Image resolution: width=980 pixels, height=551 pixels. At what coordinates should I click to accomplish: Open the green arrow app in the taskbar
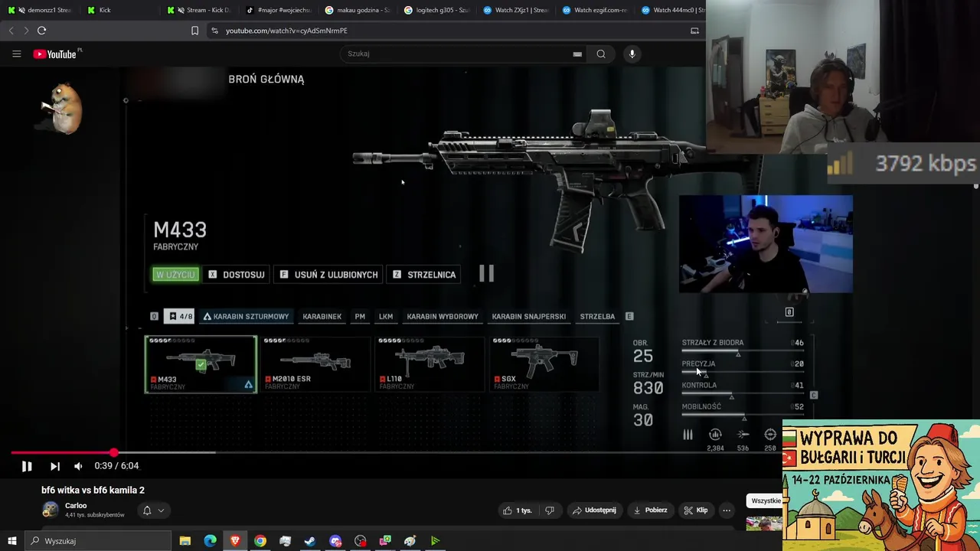coord(435,541)
